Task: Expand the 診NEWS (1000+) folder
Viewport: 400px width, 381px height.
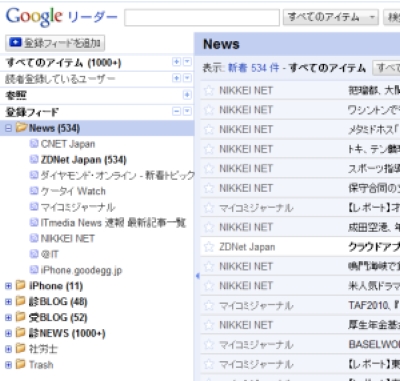Action: (9, 333)
